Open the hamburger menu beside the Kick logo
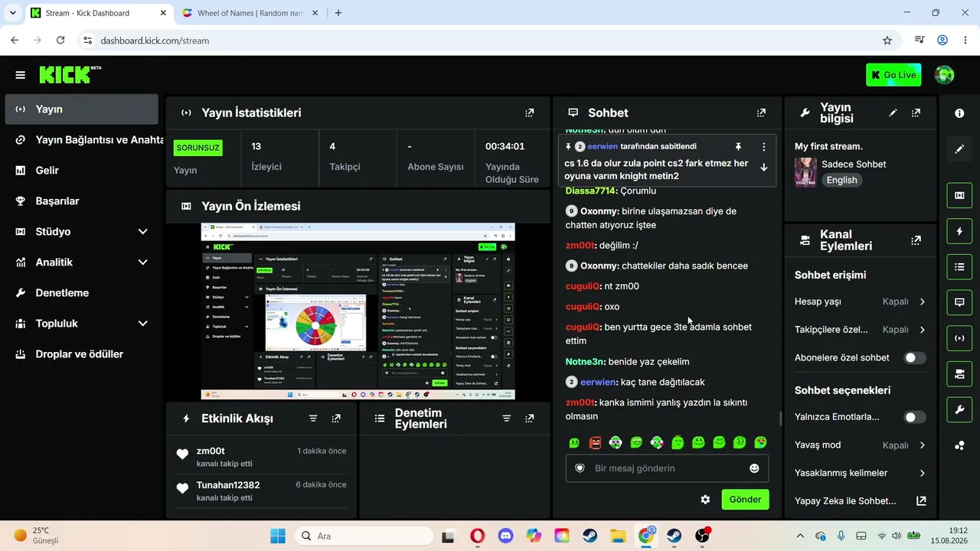Viewport: 980px width, 551px height. tap(20, 75)
